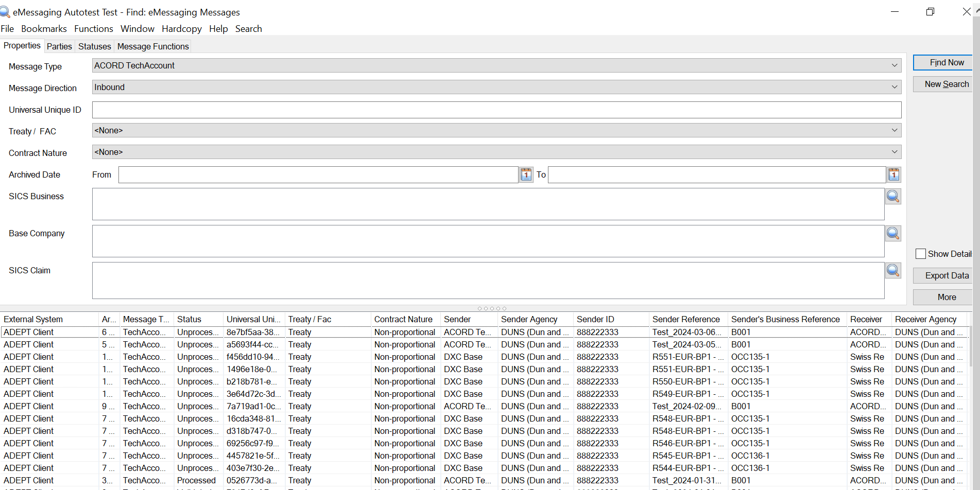
Task: Click the Base Company lookup magnifier icon
Action: tap(893, 234)
